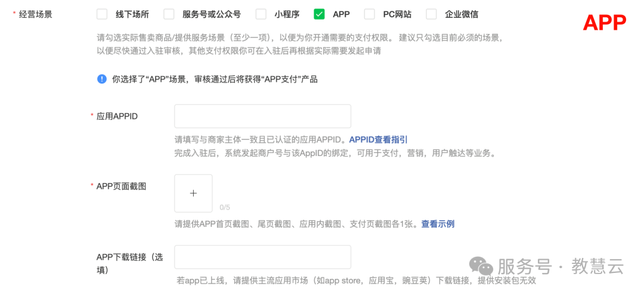
Task: Click the APP下载链接（选填）label
Action: (129, 263)
